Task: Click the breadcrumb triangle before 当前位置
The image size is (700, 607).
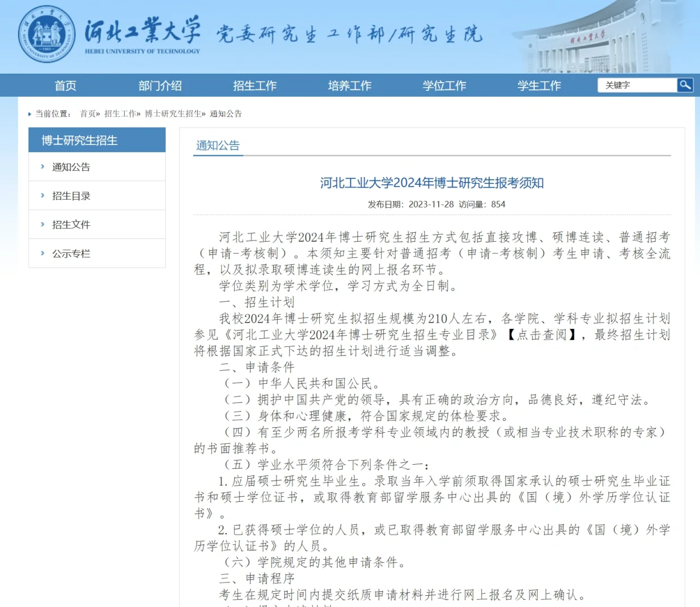Action: [x=30, y=114]
